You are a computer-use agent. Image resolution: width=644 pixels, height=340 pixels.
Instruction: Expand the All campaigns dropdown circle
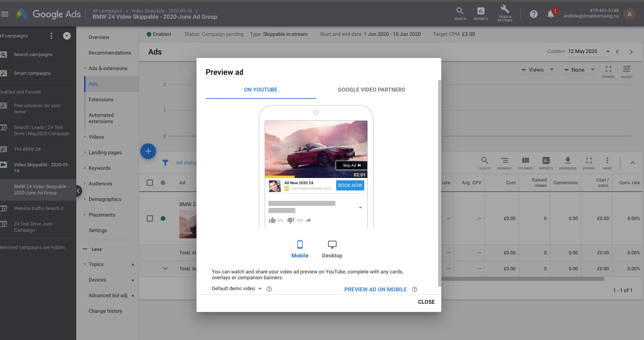pos(67,36)
